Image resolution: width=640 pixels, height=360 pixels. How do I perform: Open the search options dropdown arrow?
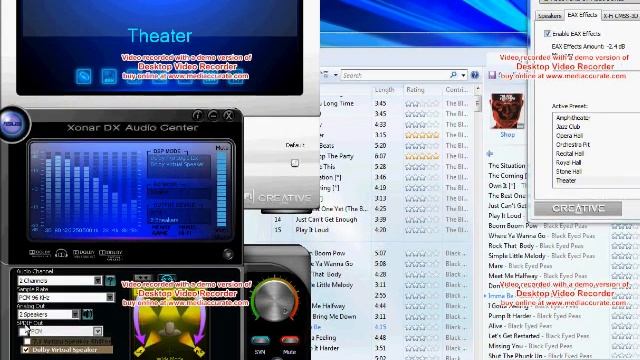pos(463,75)
